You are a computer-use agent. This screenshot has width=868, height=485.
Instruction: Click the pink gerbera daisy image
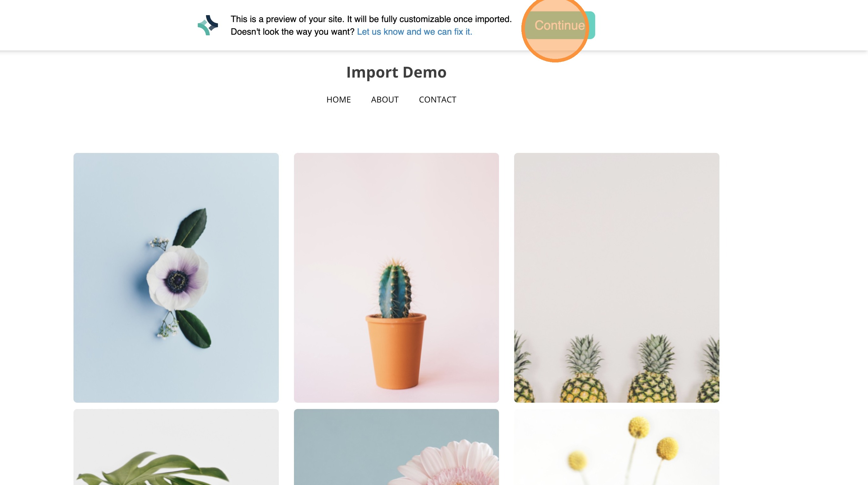click(396, 447)
